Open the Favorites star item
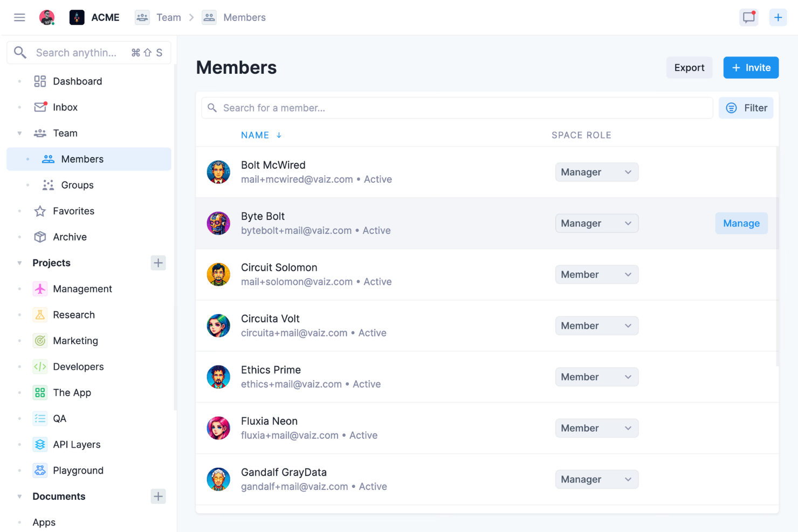The width and height of the screenshot is (798, 532). pos(73,211)
